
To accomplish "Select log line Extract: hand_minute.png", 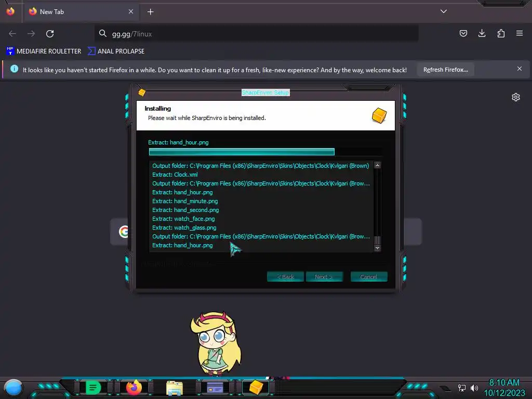I will coord(185,201).
